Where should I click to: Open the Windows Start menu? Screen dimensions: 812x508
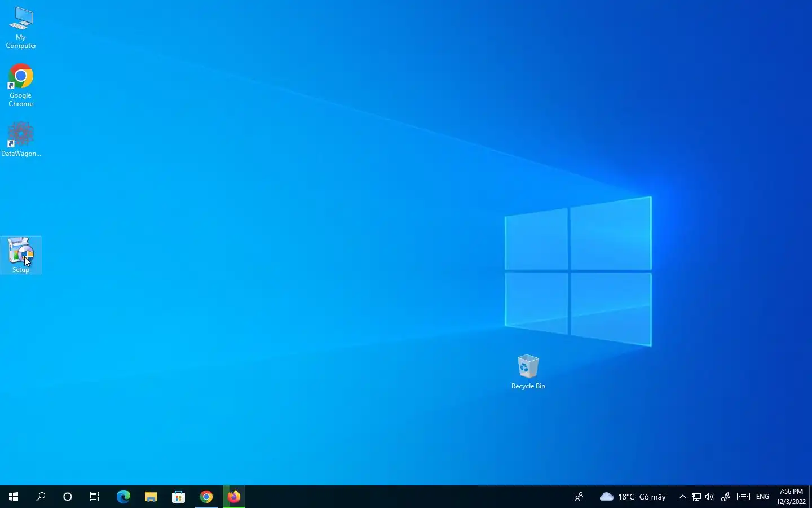point(14,497)
